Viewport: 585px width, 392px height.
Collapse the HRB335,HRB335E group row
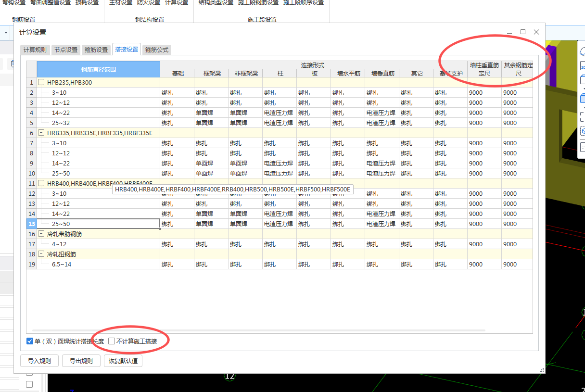click(x=41, y=133)
